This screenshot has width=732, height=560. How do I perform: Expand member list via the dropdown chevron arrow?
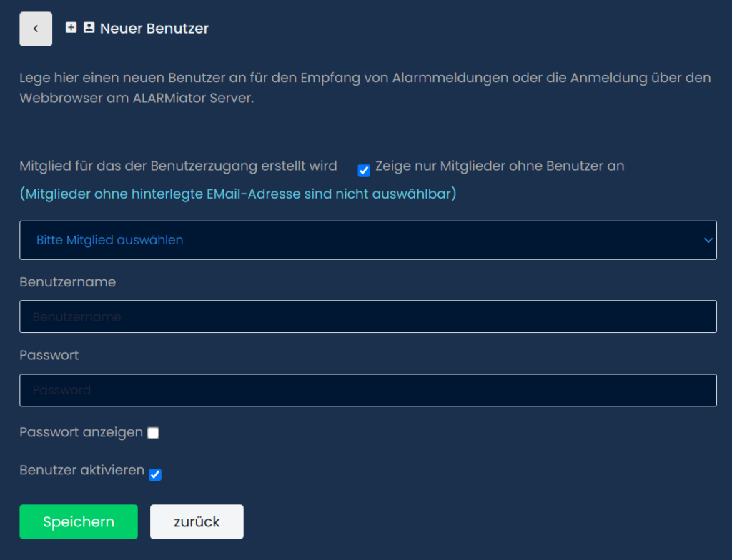click(x=708, y=240)
